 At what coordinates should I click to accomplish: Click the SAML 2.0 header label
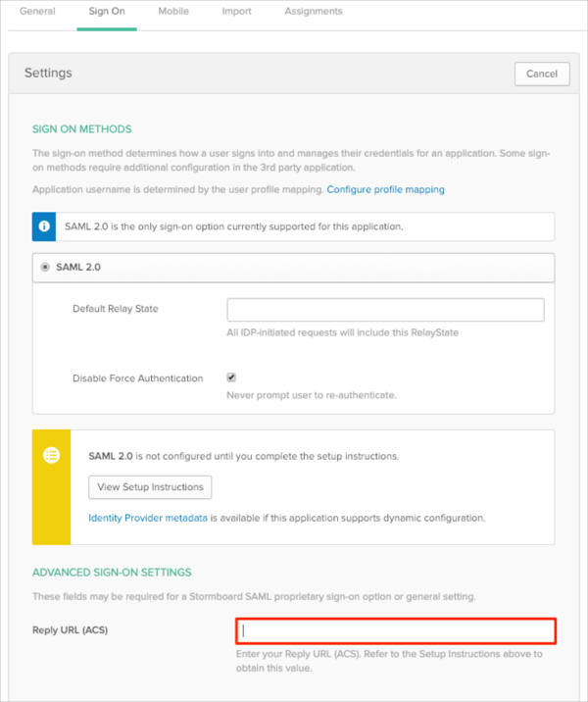(78, 268)
